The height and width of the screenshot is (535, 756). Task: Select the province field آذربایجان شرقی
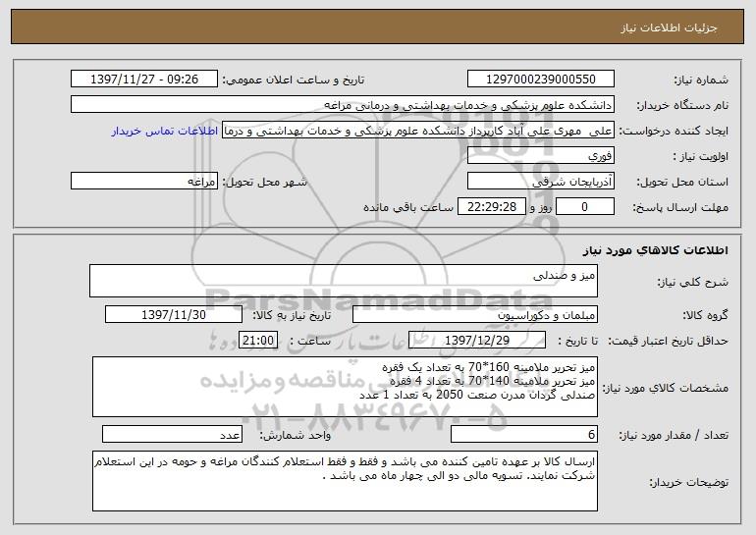tap(540, 182)
